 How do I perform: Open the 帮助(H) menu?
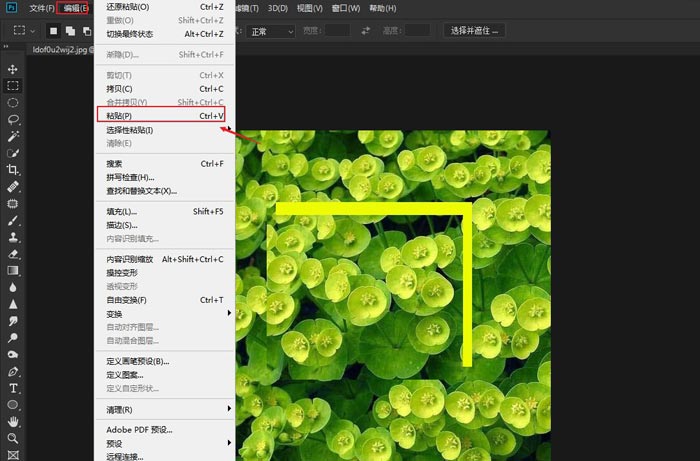[x=383, y=8]
